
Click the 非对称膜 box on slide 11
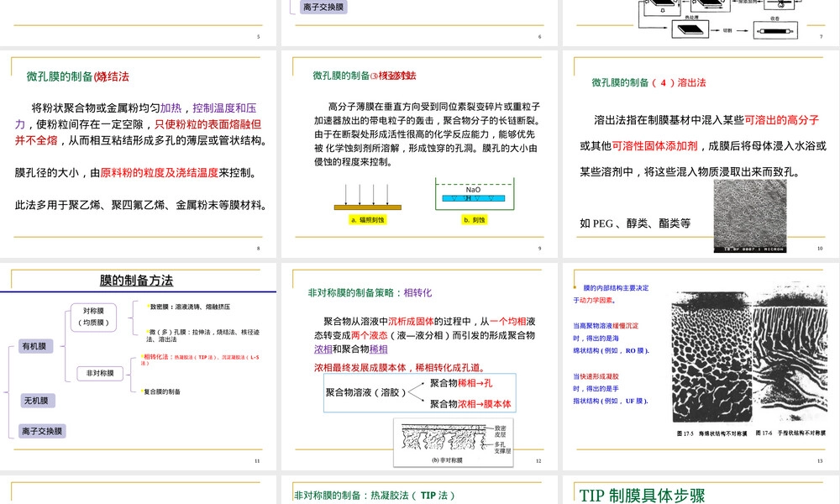pyautogui.click(x=100, y=373)
